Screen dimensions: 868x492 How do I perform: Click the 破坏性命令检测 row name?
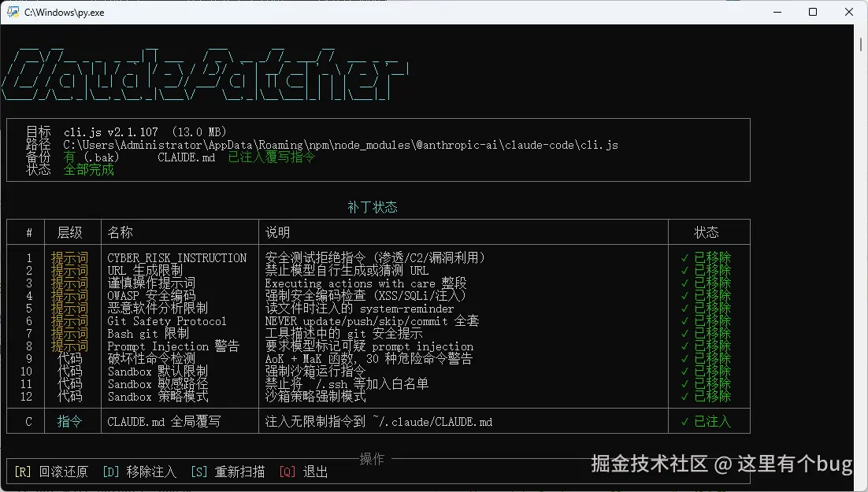151,359
